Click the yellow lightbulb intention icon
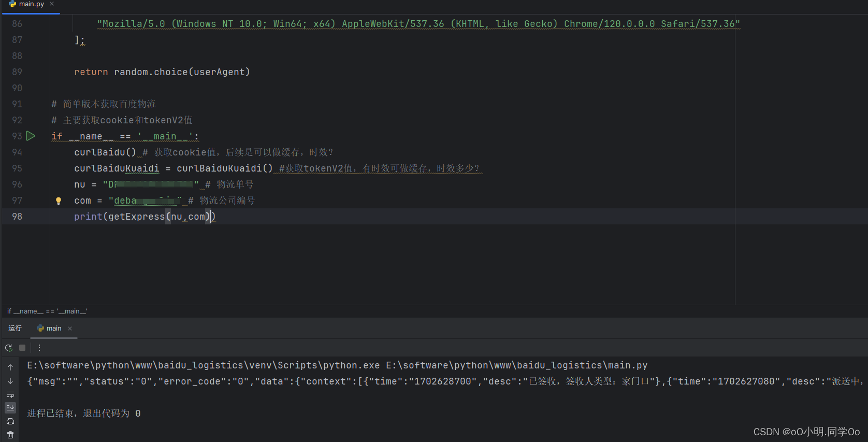868x442 pixels. point(59,201)
